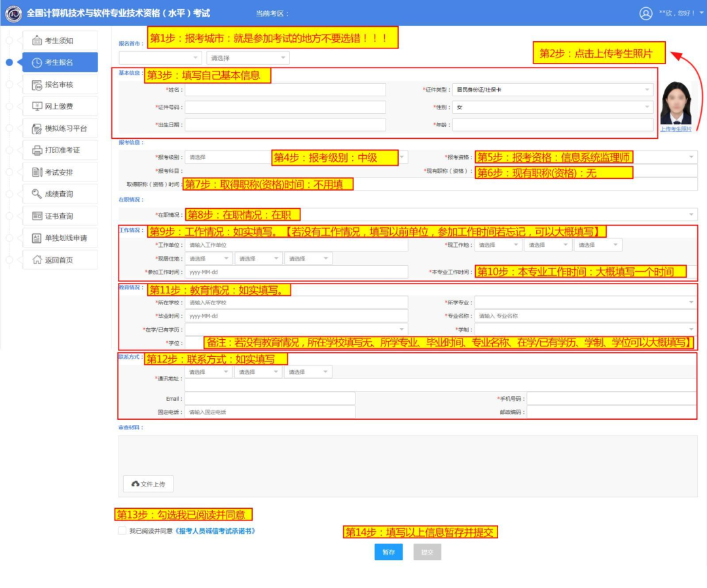Click the 年龄 input field

553,125
